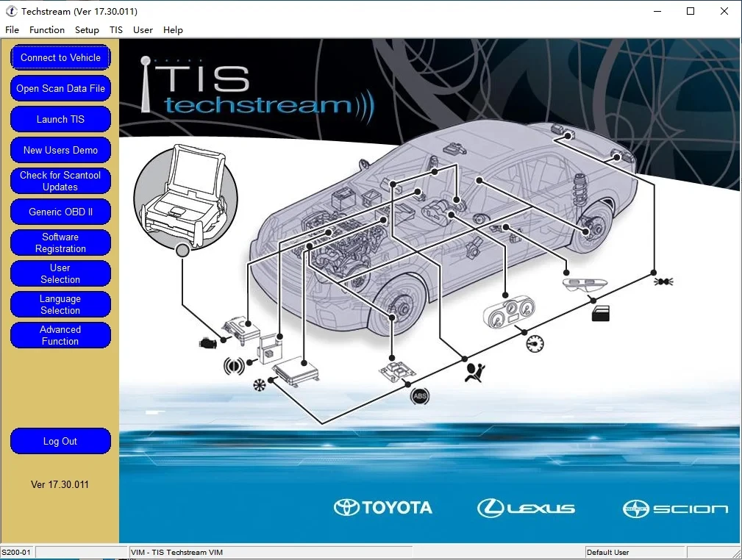Click the speedometer clock icon
The height and width of the screenshot is (560, 742).
(x=535, y=343)
